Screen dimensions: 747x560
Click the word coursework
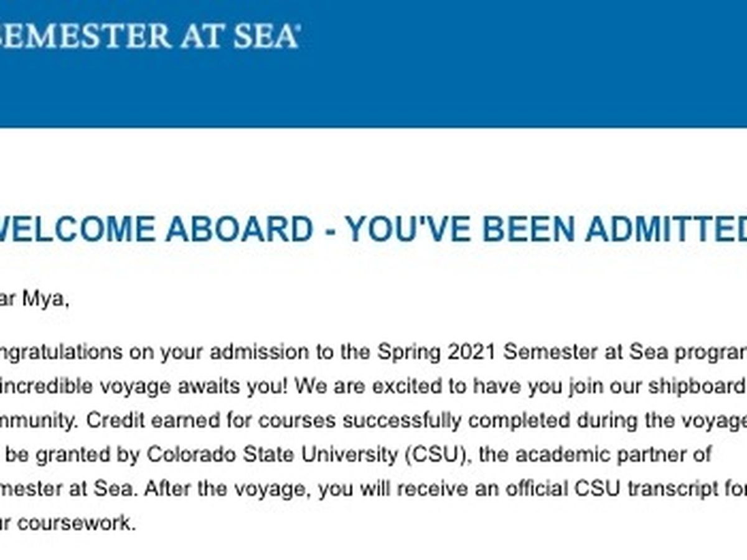click(75, 523)
